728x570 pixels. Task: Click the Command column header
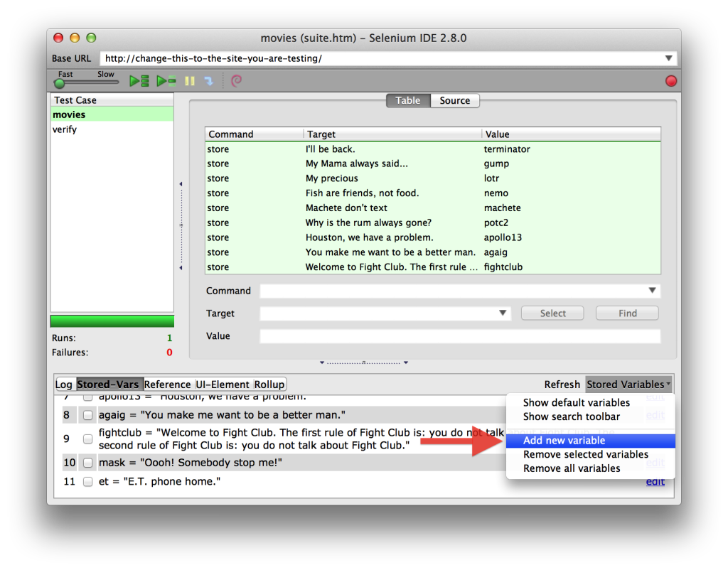(255, 134)
